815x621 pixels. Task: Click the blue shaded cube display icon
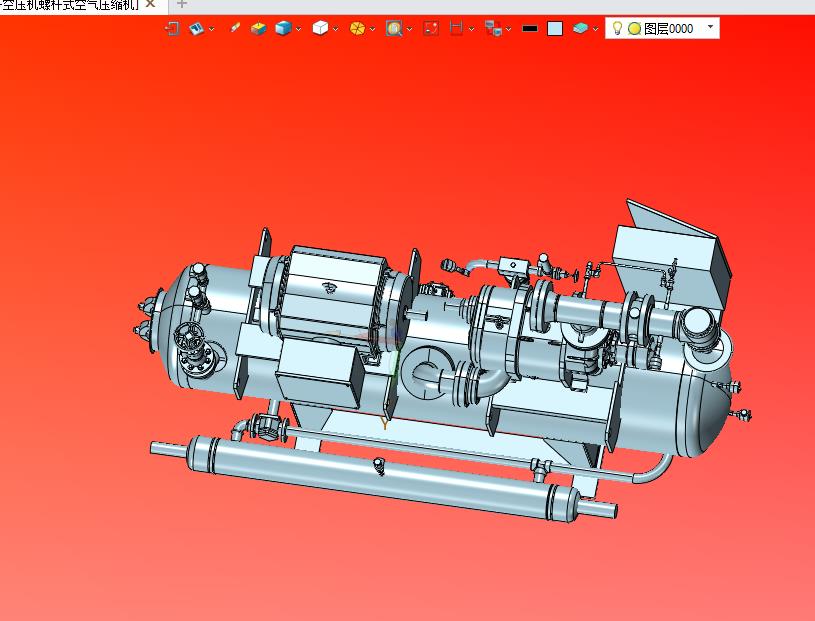point(283,28)
